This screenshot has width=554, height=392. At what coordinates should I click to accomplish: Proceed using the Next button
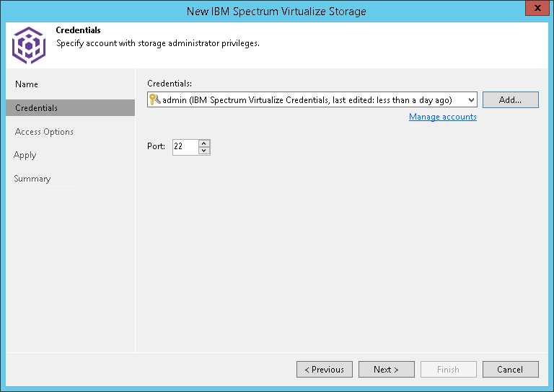coord(386,370)
